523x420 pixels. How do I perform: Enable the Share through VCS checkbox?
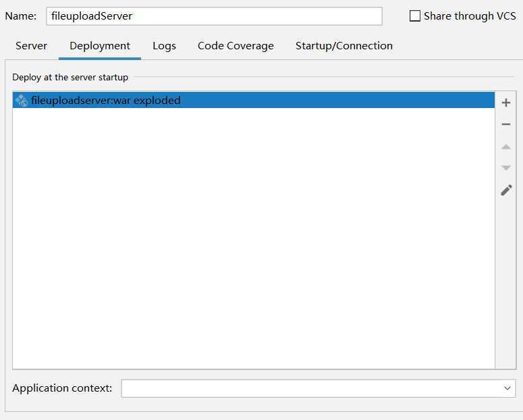click(x=414, y=16)
